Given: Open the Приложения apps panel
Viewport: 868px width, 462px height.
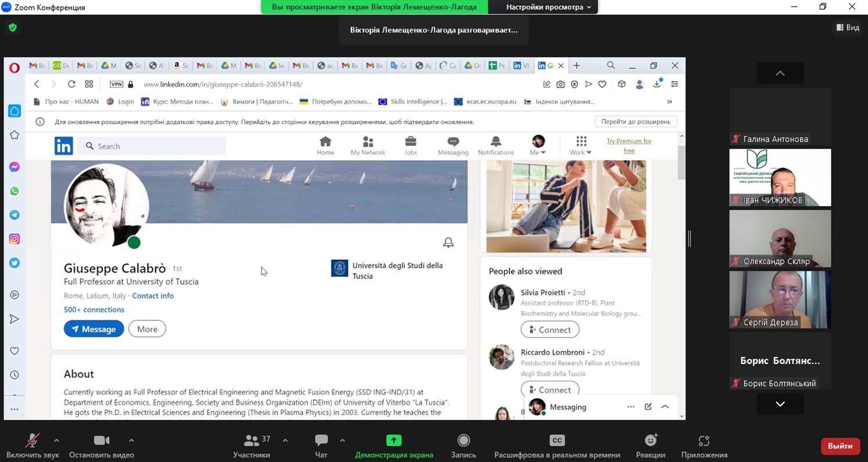Looking at the screenshot, I should 704,446.
